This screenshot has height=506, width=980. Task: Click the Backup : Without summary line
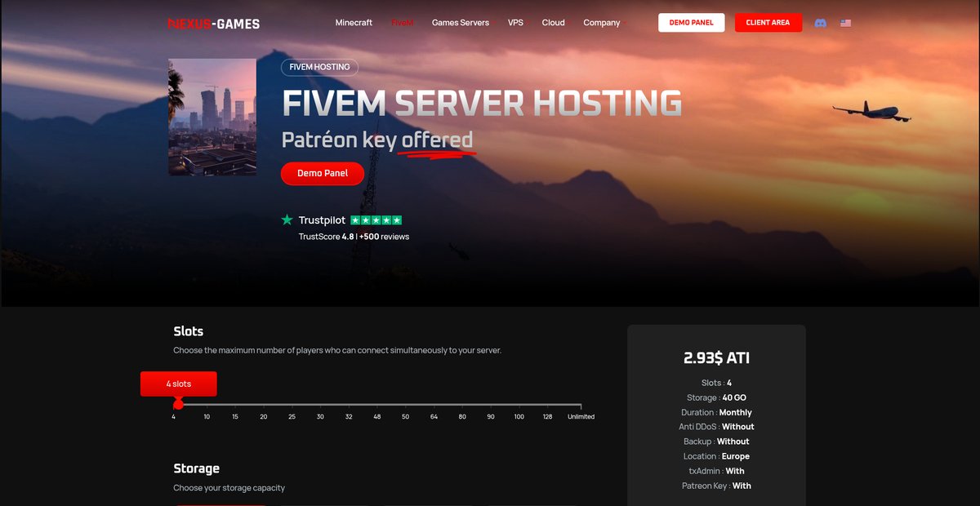[716, 442]
